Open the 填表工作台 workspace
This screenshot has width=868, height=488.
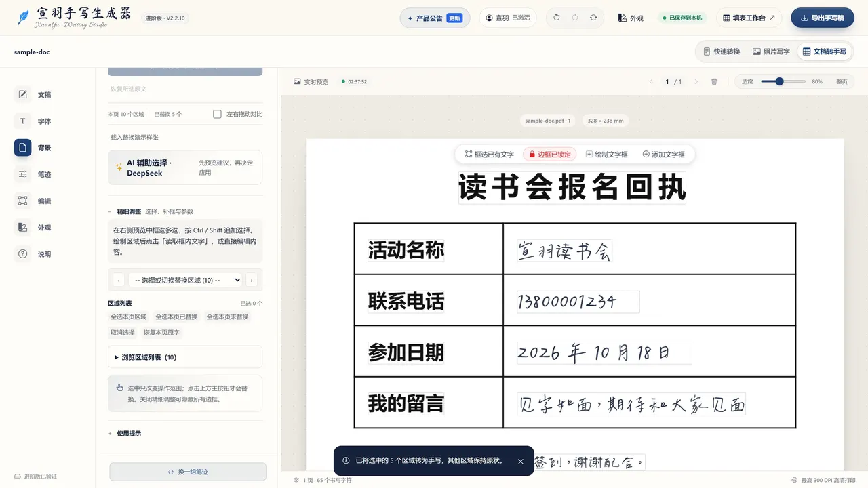tap(749, 18)
